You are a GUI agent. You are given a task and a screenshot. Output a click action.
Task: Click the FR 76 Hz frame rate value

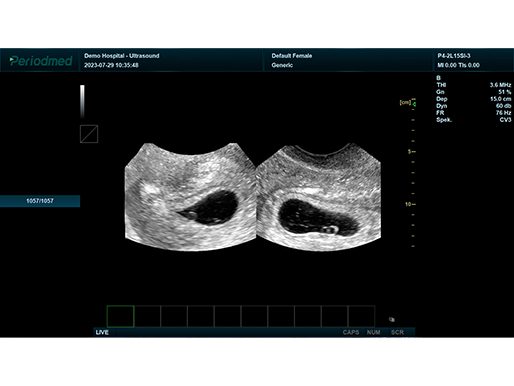503,113
